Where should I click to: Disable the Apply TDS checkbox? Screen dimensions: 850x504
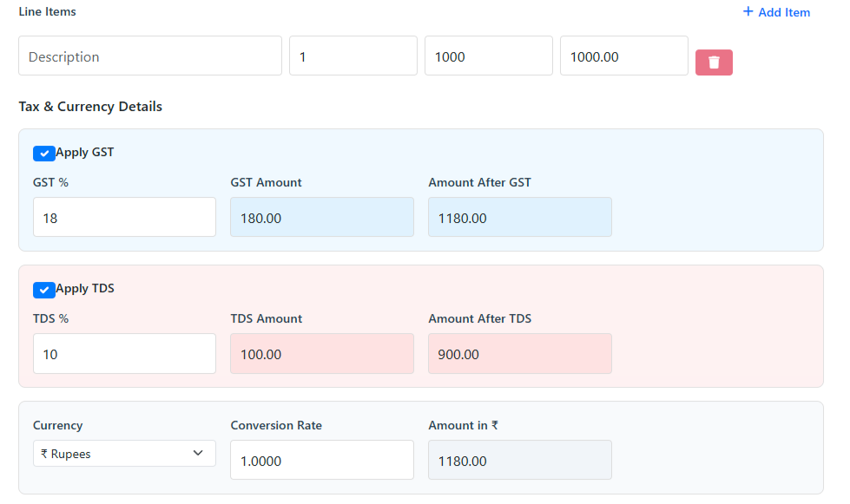(44, 290)
